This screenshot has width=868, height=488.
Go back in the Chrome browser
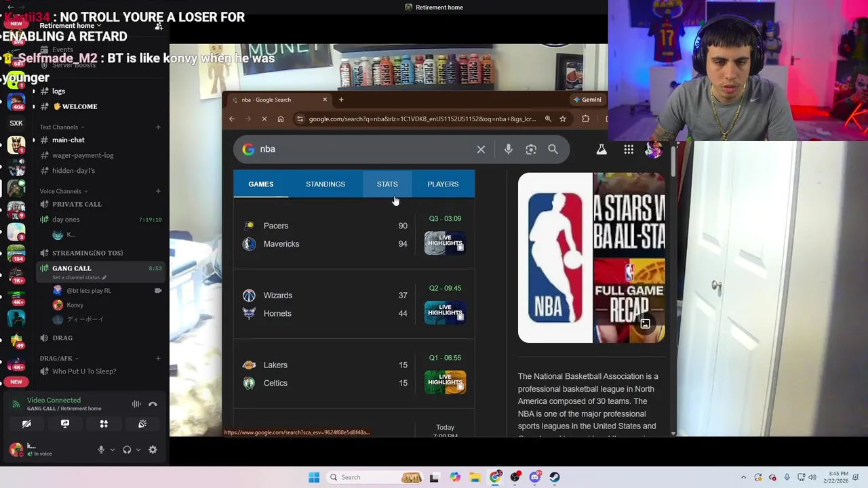(232, 119)
